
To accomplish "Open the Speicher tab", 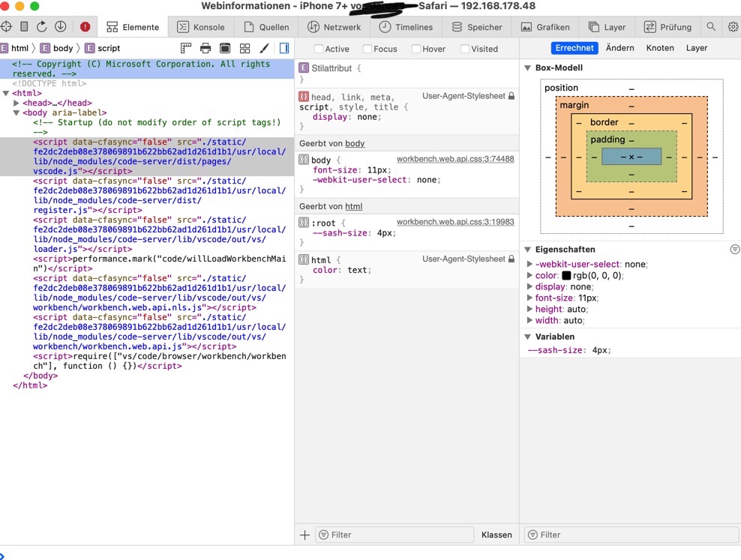I will pos(477,27).
